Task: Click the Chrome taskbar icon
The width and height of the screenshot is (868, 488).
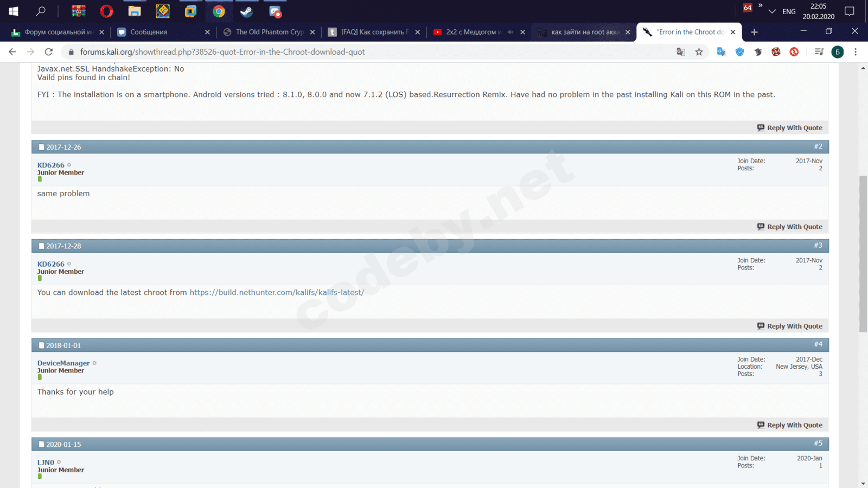Action: tap(219, 11)
